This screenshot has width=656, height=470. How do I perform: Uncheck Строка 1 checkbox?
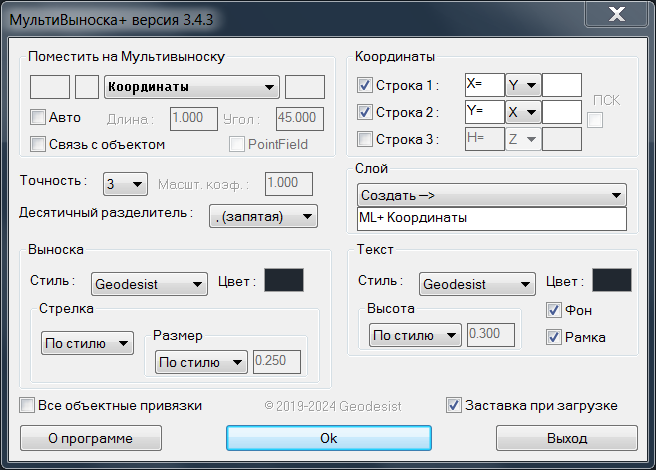coord(365,85)
